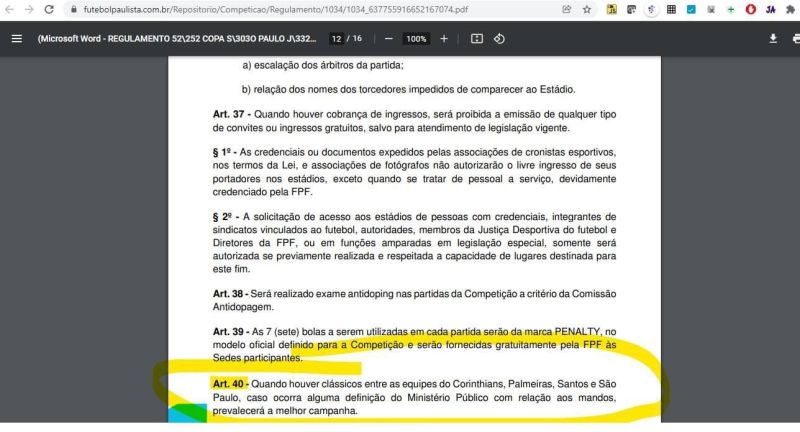
Task: Open the green plus extension icon
Action: click(x=731, y=9)
